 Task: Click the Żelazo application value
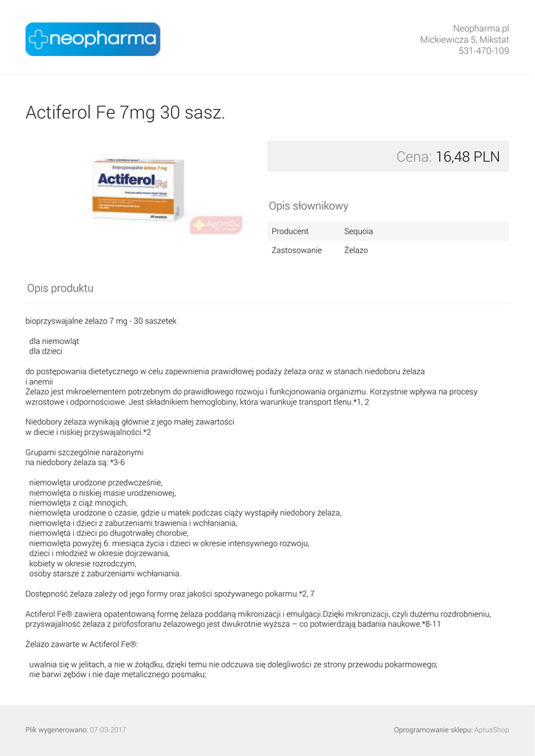click(x=356, y=250)
